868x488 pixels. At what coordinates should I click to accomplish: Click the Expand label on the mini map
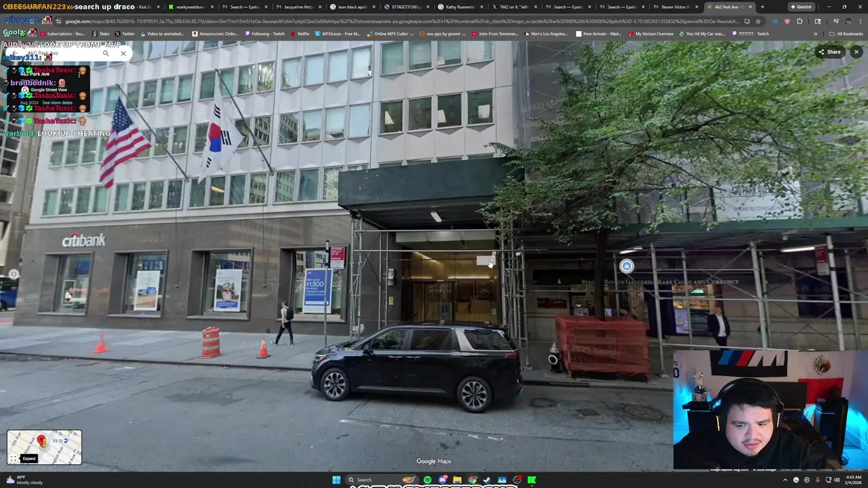click(x=28, y=459)
